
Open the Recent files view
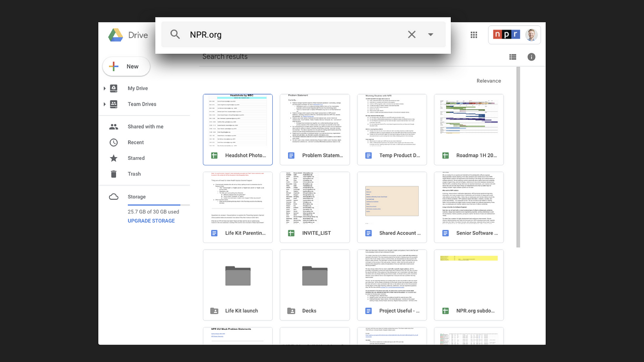click(136, 142)
